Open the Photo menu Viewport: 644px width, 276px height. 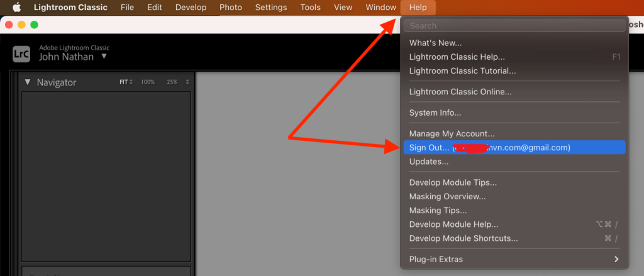(231, 8)
